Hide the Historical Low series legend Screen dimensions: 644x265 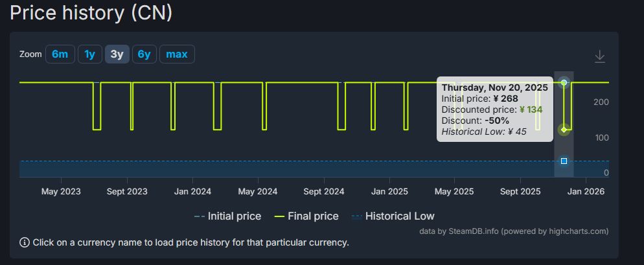pyautogui.click(x=392, y=216)
